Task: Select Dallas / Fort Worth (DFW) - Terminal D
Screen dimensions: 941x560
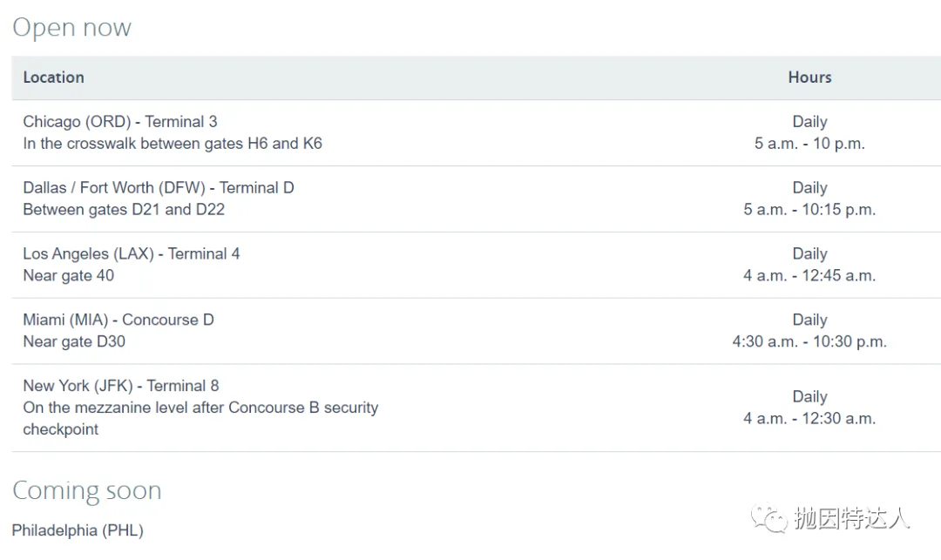Action: pos(159,187)
